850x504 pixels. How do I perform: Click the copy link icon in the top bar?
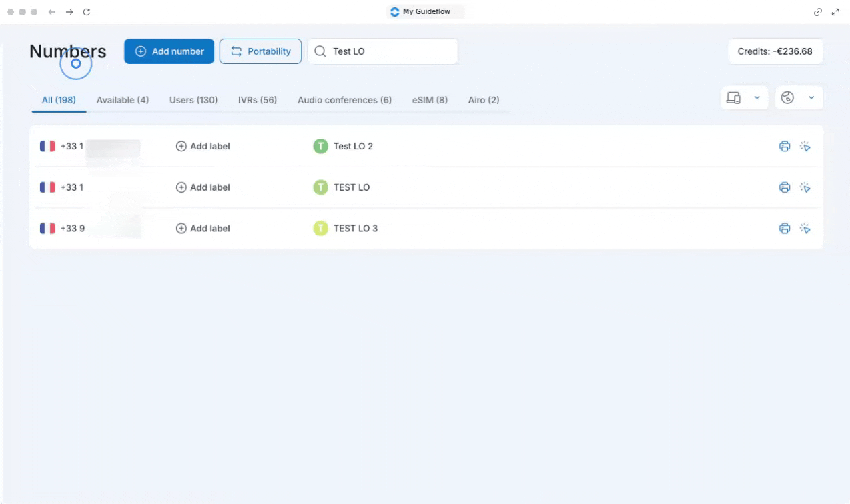tap(818, 12)
